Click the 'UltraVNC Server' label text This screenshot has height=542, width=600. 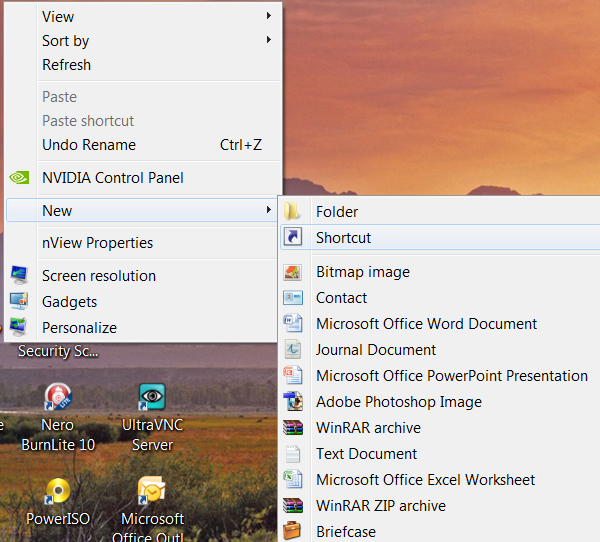(152, 435)
